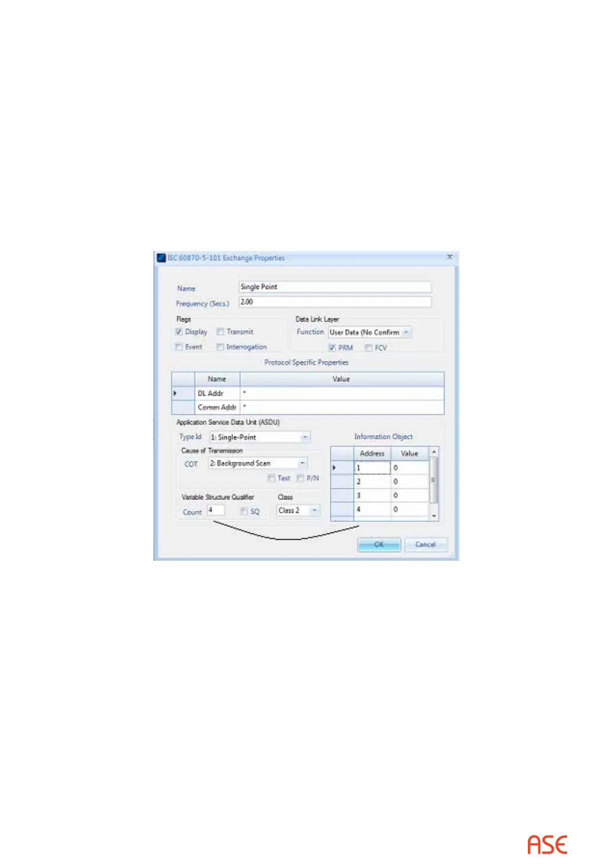Image resolution: width=614 pixels, height=868 pixels.
Task: Confirm the dialog with OK
Action: 379,544
